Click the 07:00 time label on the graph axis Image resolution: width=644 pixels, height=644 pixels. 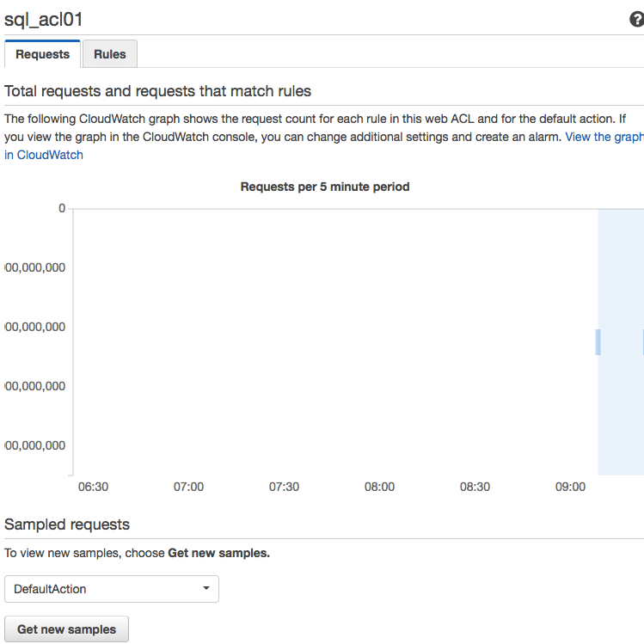(188, 487)
